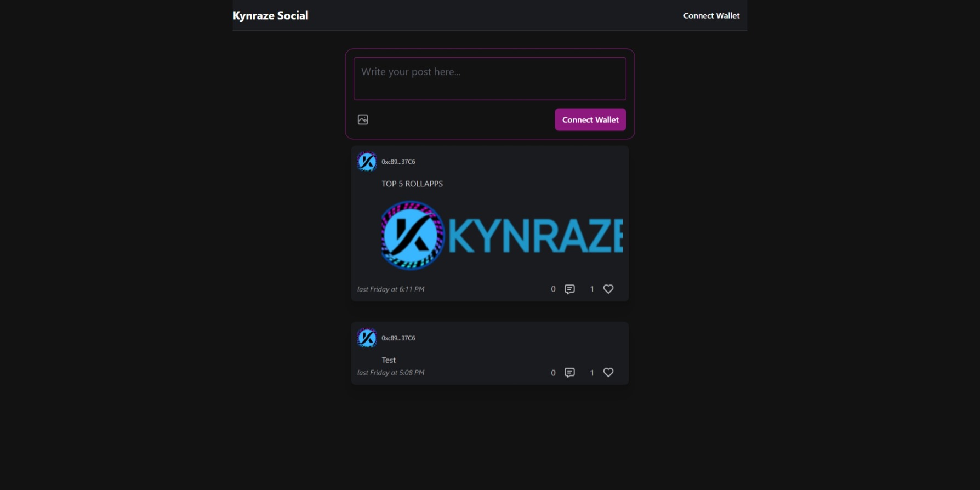Open the KYNRAZE banner image in the post

pyautogui.click(x=502, y=235)
